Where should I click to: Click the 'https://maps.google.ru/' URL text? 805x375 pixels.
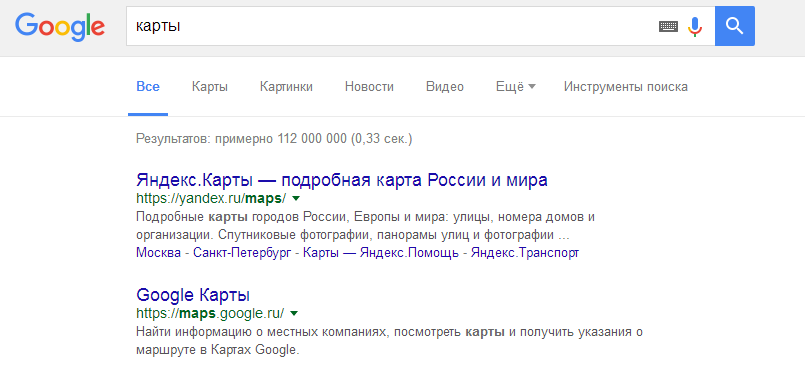tap(210, 313)
